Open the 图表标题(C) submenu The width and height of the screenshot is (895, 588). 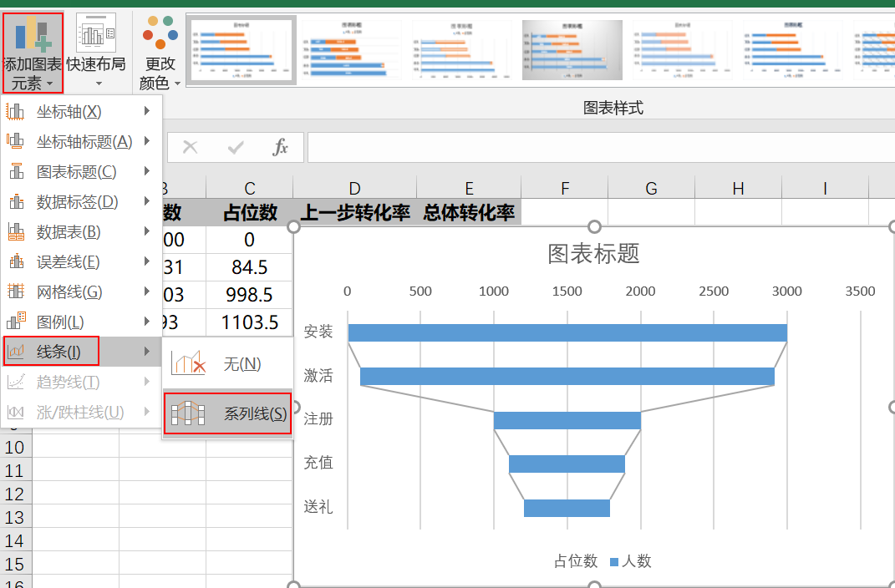82,172
